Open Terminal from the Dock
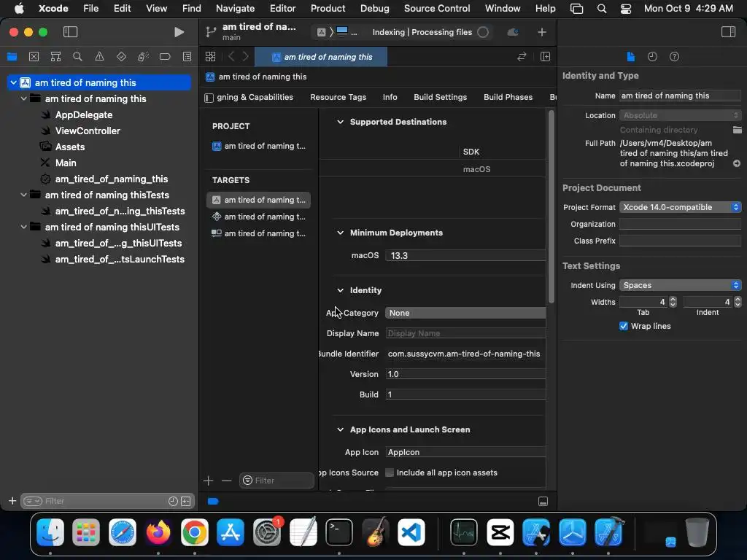747x560 pixels. click(x=338, y=532)
